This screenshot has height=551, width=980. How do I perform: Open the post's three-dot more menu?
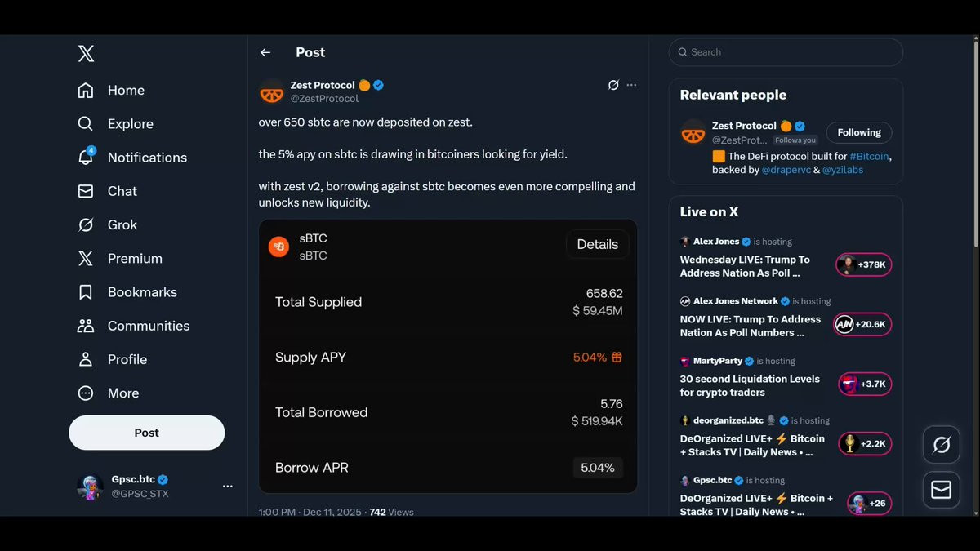coord(631,85)
